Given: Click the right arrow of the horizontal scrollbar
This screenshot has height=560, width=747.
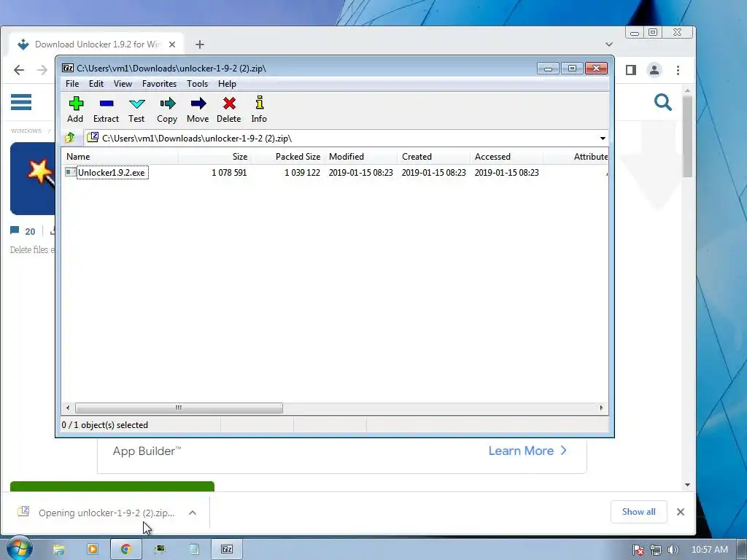Looking at the screenshot, I should click(x=601, y=408).
